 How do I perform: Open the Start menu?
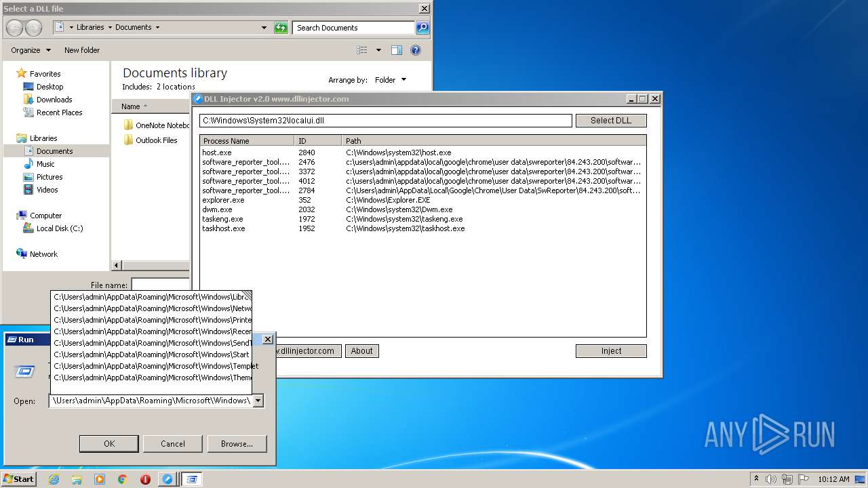[x=18, y=479]
